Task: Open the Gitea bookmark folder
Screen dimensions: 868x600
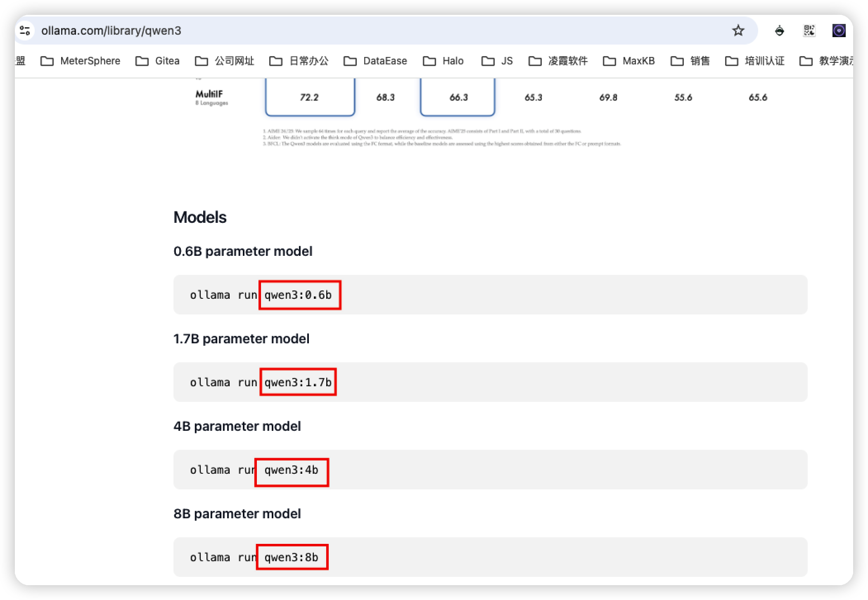Action: [157, 61]
